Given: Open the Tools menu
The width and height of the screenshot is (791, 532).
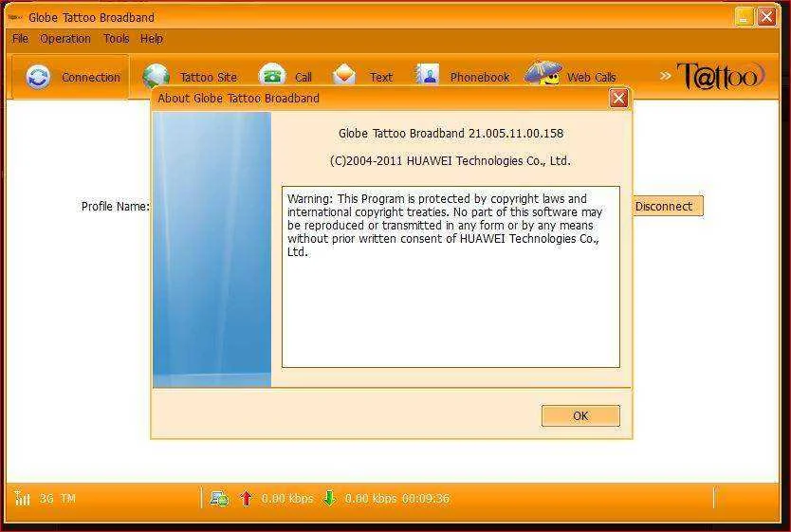Looking at the screenshot, I should (x=117, y=39).
